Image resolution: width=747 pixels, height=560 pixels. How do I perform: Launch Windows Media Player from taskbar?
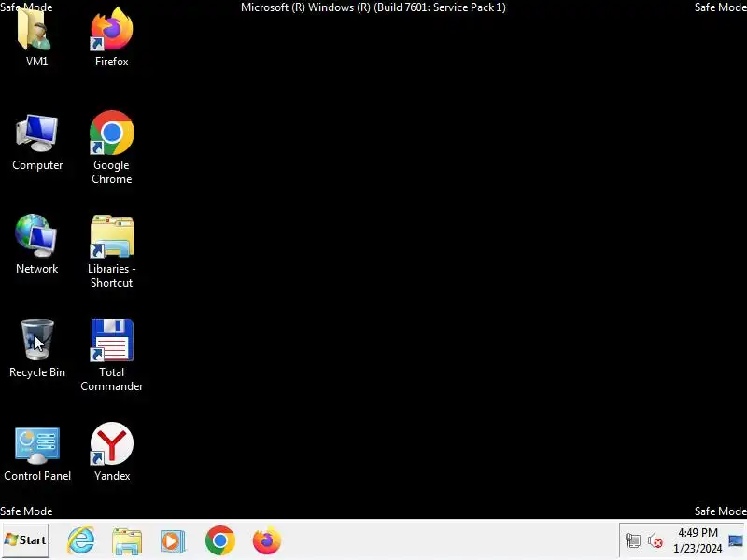173,541
